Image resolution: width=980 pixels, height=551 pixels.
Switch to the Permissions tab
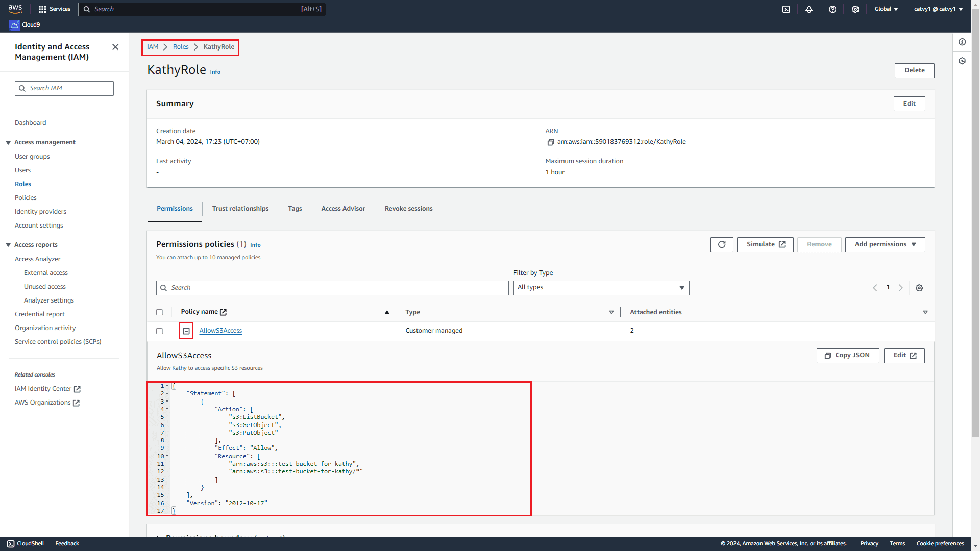[x=175, y=209]
